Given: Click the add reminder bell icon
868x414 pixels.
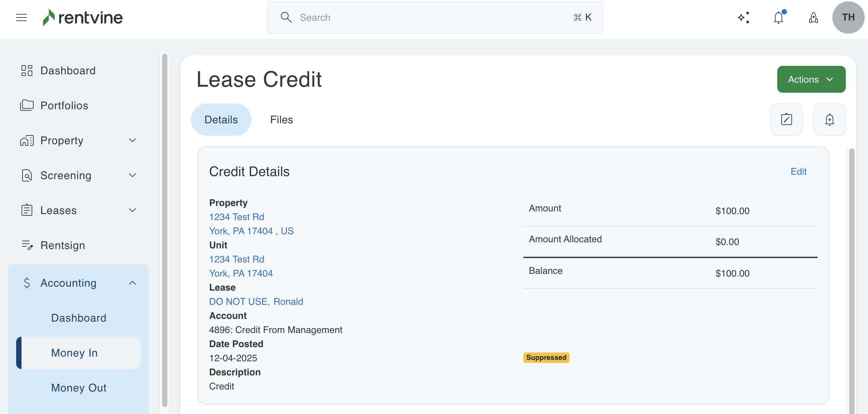Looking at the screenshot, I should pyautogui.click(x=829, y=120).
